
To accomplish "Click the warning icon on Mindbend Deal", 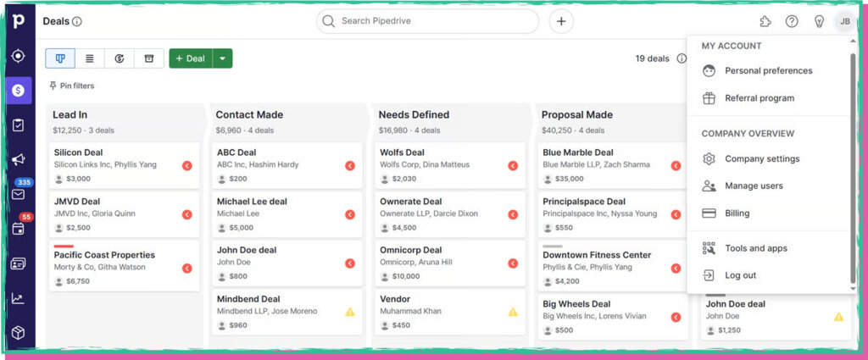I will pyautogui.click(x=350, y=312).
